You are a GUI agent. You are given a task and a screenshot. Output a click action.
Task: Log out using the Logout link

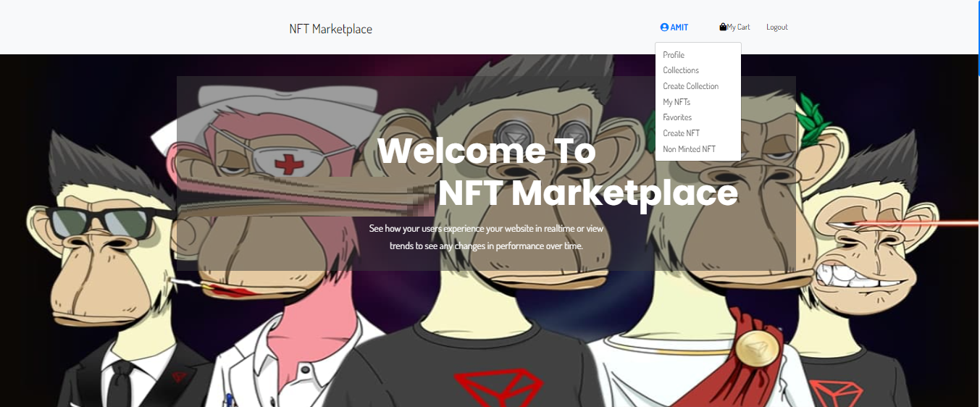[776, 28]
